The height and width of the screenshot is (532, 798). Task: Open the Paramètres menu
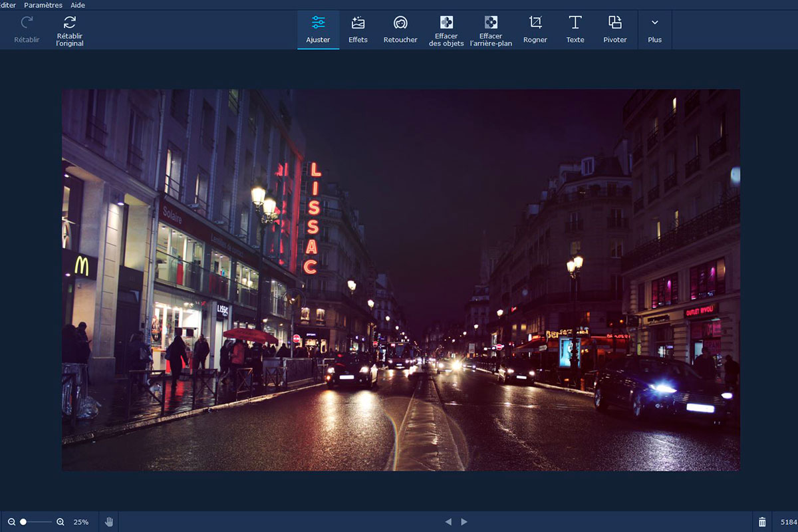point(43,5)
